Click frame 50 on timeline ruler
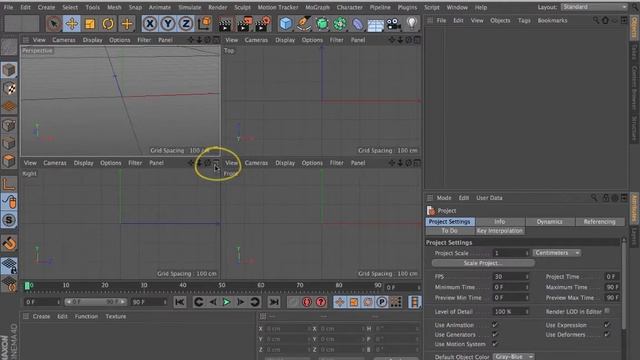The height and width of the screenshot is (360, 640). pyautogui.click(x=222, y=285)
